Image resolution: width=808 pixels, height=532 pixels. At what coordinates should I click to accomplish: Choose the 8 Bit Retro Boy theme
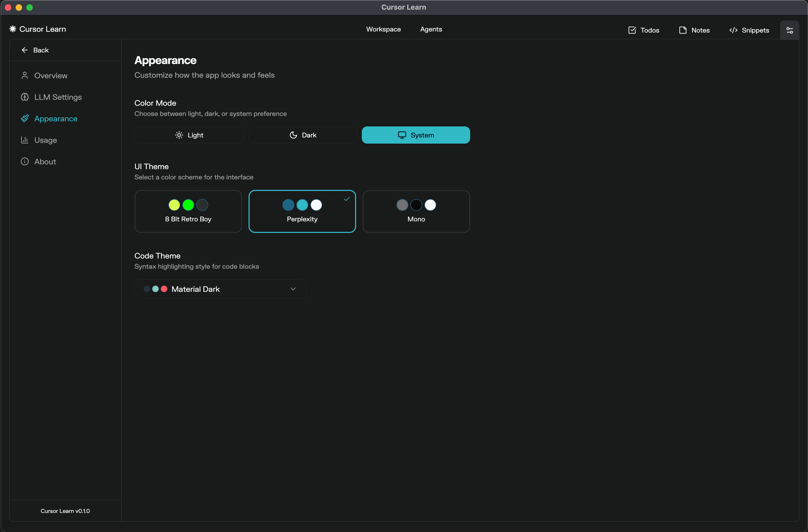point(188,211)
